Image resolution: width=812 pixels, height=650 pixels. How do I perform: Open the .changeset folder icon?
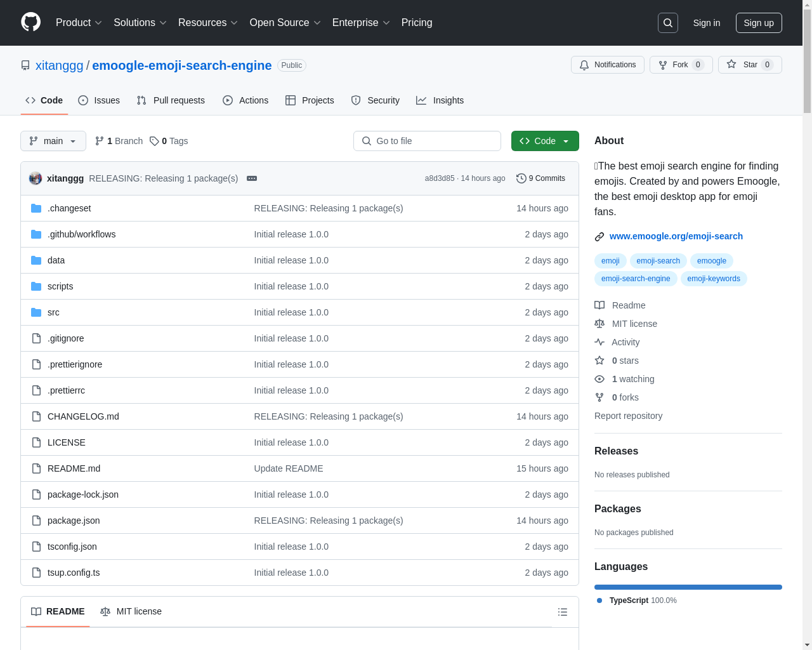tap(36, 208)
